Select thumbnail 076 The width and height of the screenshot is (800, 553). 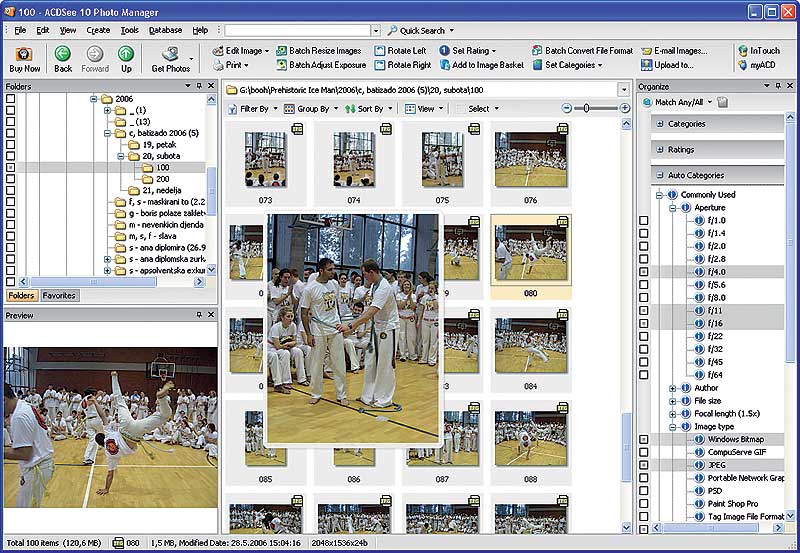coord(531,164)
